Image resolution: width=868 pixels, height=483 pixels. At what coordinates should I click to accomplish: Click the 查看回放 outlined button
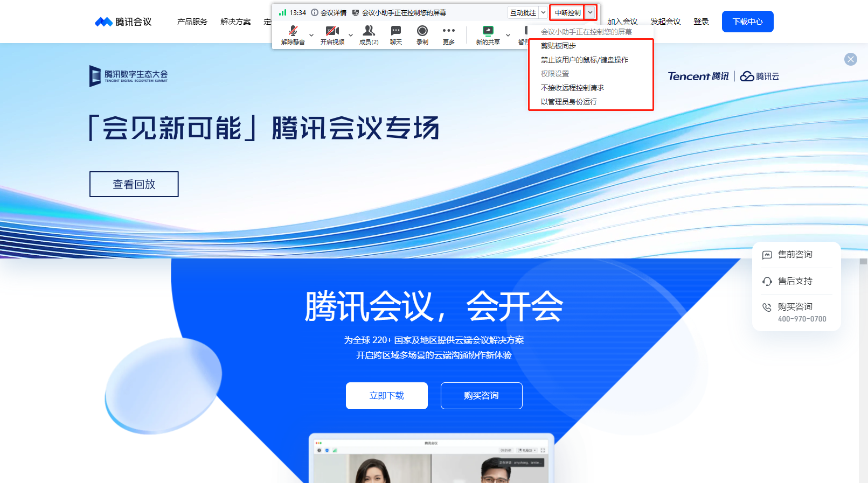(x=134, y=184)
